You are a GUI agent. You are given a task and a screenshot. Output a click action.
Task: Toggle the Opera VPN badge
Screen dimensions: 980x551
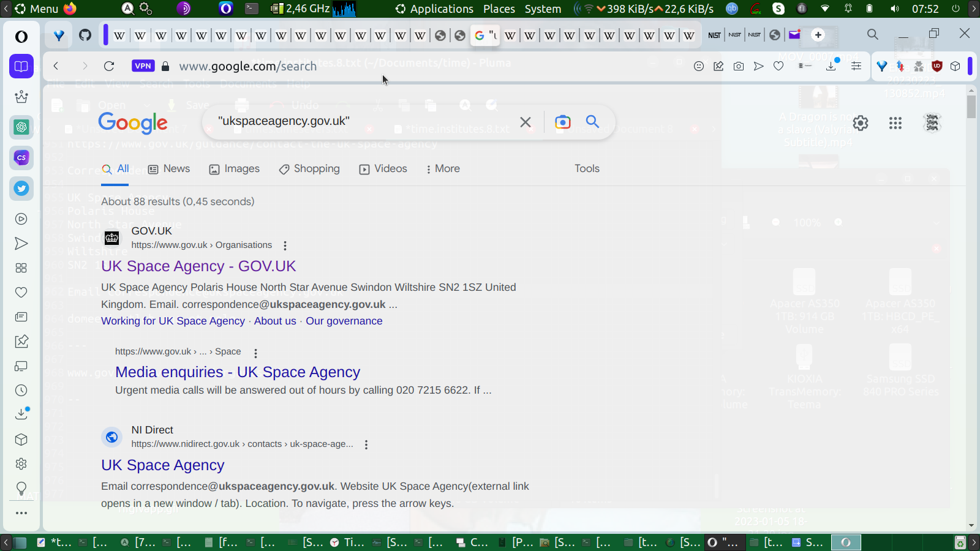coord(143,66)
